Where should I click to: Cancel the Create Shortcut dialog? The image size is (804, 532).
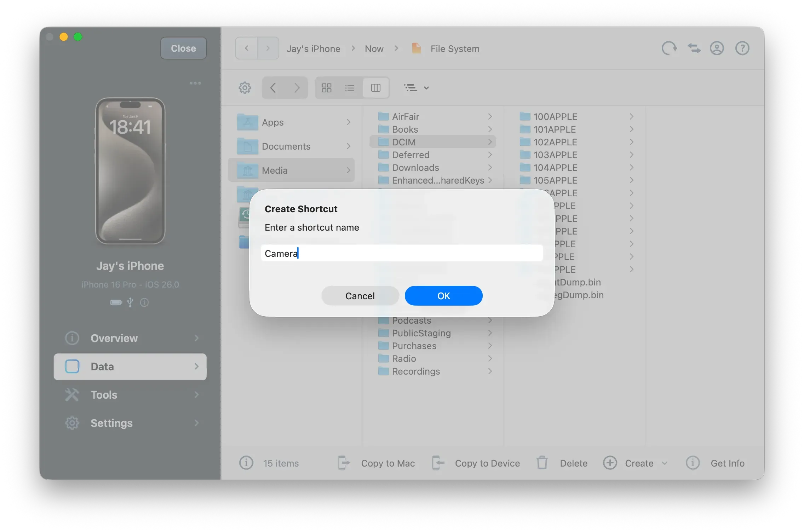coord(360,296)
